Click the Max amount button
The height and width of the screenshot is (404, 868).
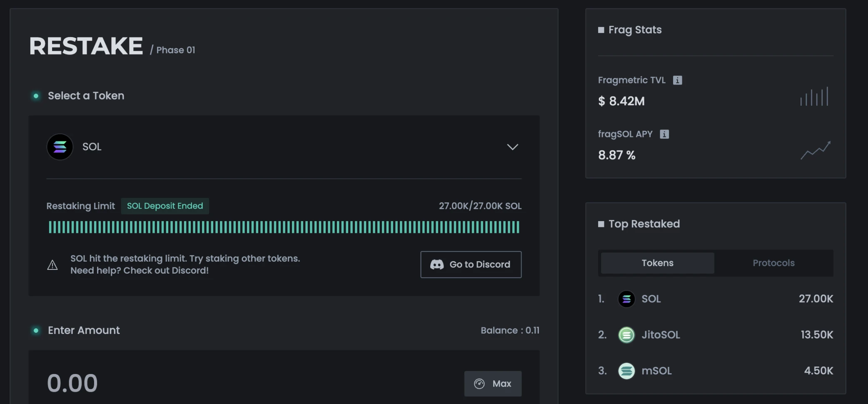point(493,384)
